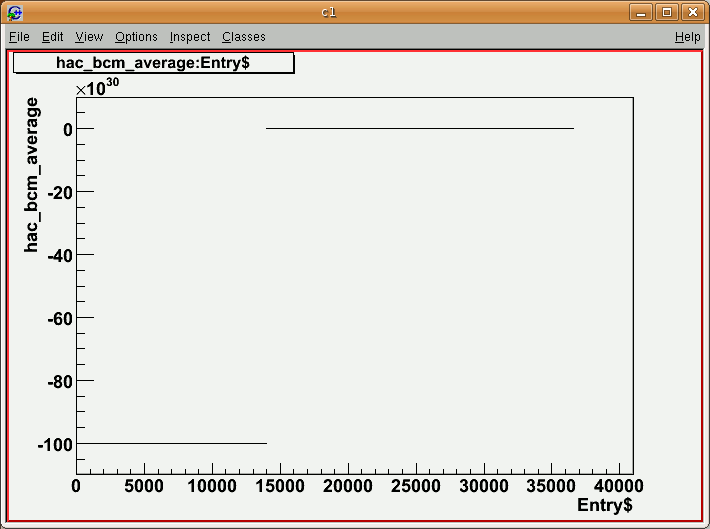Minimize the c1 canvas window
Image resolution: width=710 pixels, height=529 pixels.
[641, 12]
